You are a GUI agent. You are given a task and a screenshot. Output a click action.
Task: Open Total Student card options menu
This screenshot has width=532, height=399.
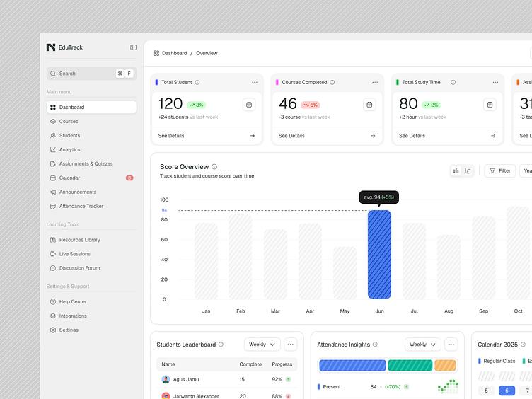[x=255, y=83]
